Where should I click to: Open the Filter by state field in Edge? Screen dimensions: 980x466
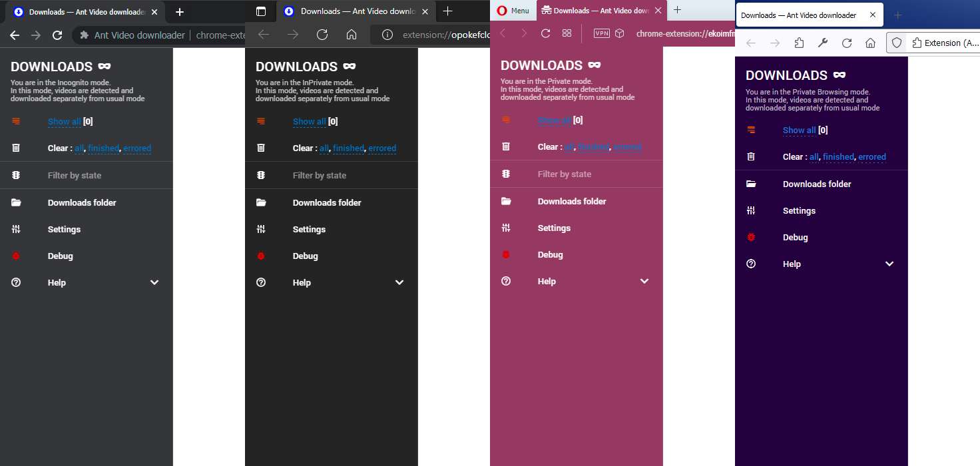(x=332, y=175)
